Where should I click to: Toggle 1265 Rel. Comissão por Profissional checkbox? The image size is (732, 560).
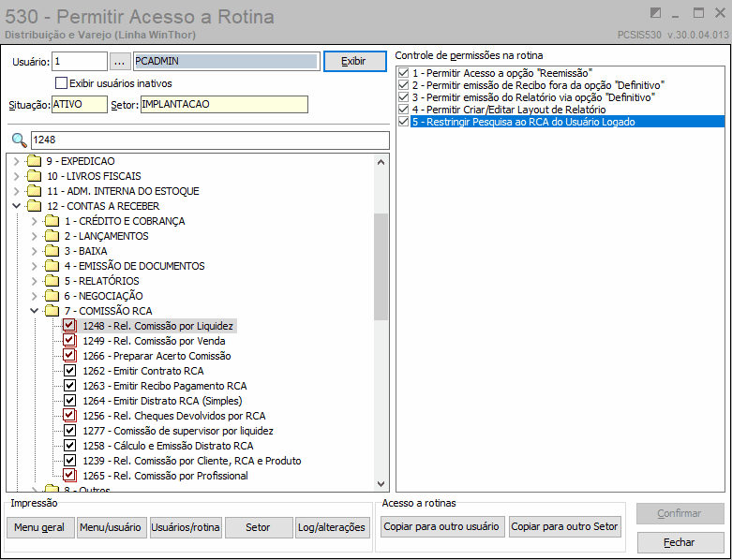pos(69,475)
